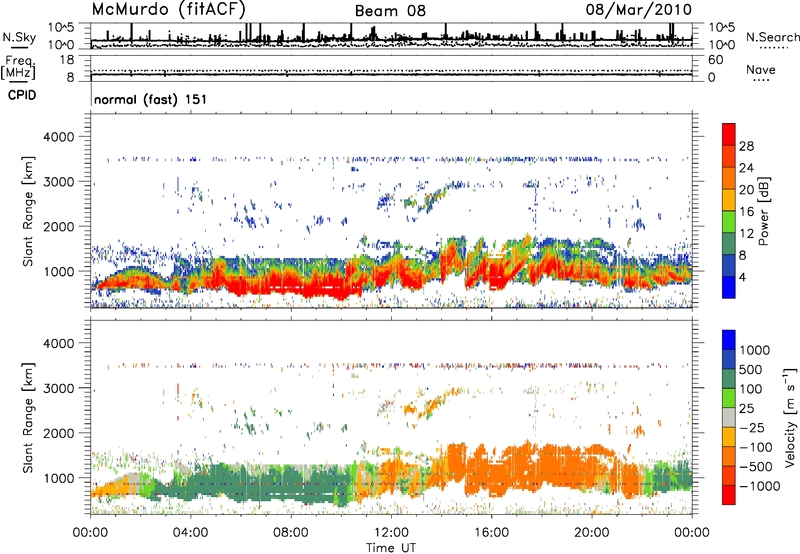Click the '12:00' time axis label
This screenshot has width=800, height=554.
(x=391, y=533)
